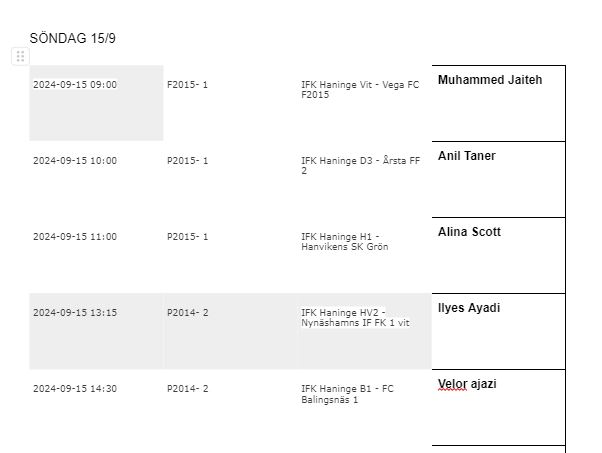Click the IFK Haninge D3 - Årsta FF match
The height and width of the screenshot is (453, 602).
[x=360, y=166]
